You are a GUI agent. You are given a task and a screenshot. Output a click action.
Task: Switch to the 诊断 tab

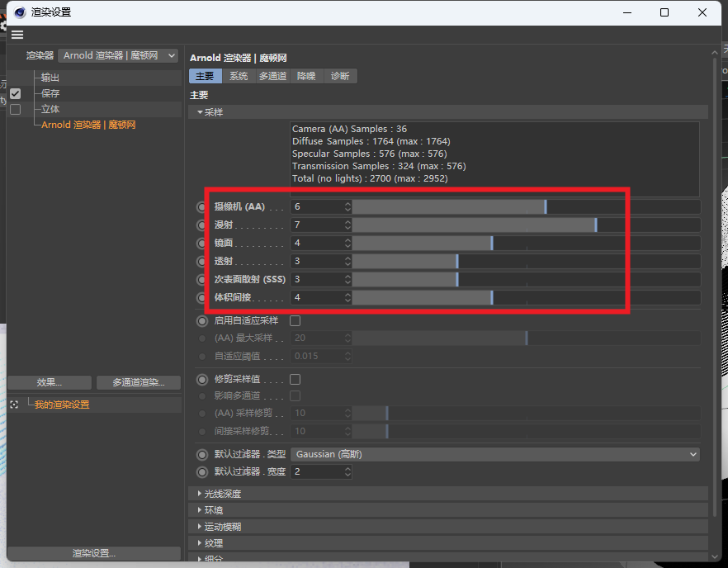pos(340,76)
